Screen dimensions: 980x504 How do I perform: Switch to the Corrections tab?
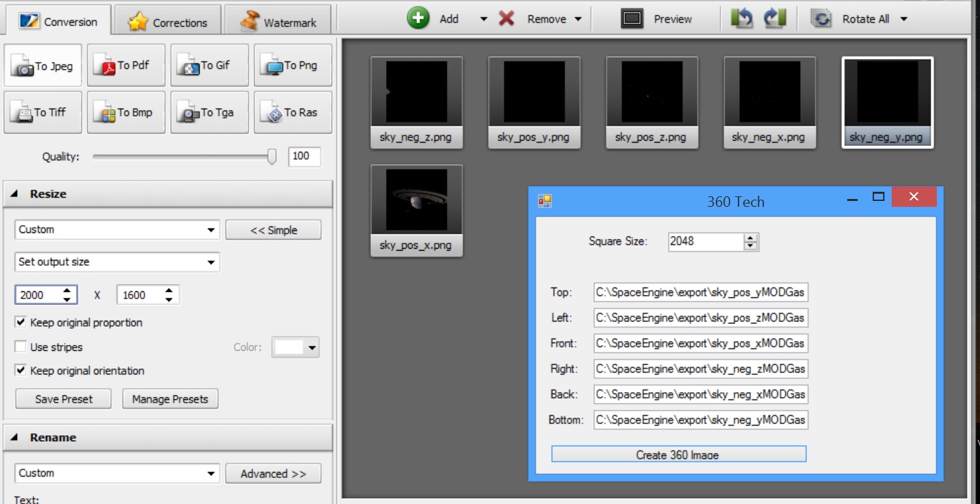coord(167,22)
